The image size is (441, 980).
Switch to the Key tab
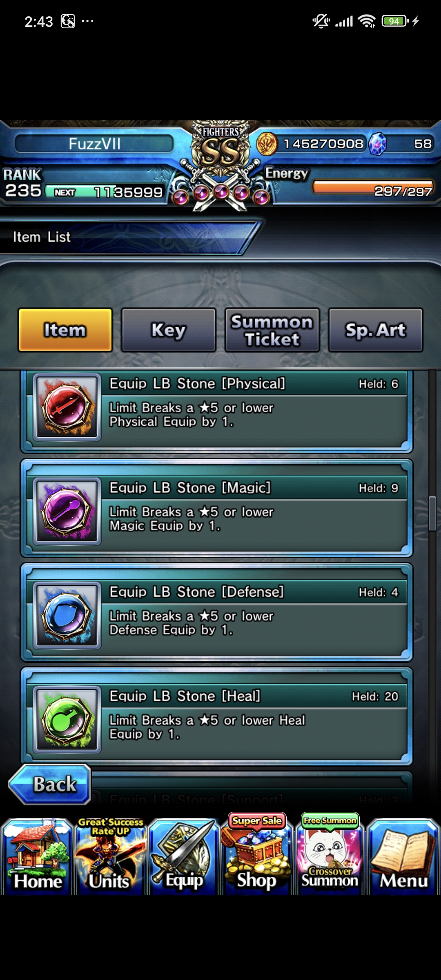click(x=168, y=330)
